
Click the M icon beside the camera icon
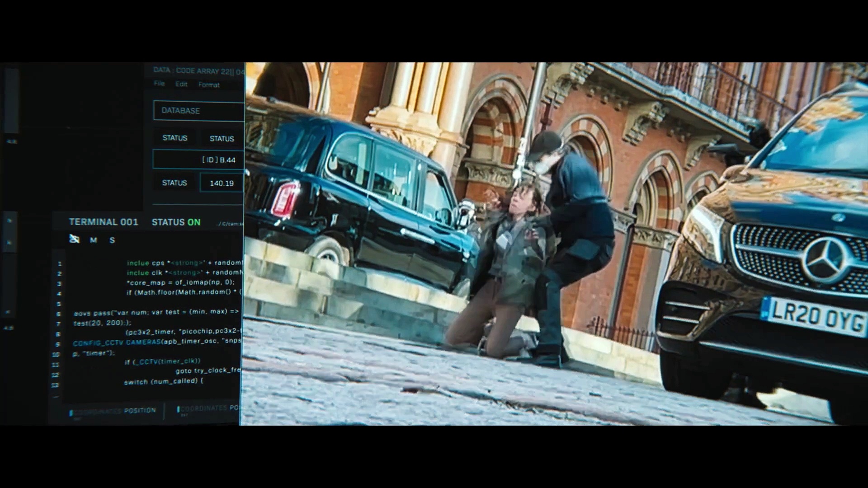(94, 240)
